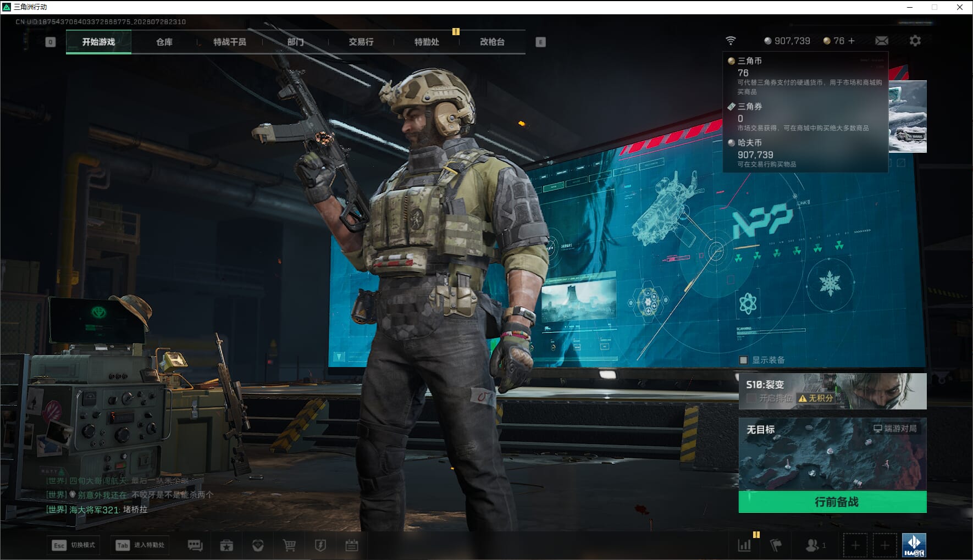Image resolution: width=973 pixels, height=560 pixels.
Task: Open the 无目标 map selection card
Action: point(832,454)
